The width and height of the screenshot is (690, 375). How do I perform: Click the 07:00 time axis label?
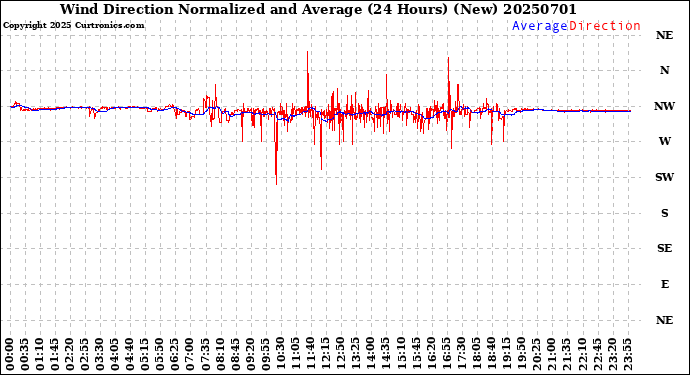coord(190,355)
